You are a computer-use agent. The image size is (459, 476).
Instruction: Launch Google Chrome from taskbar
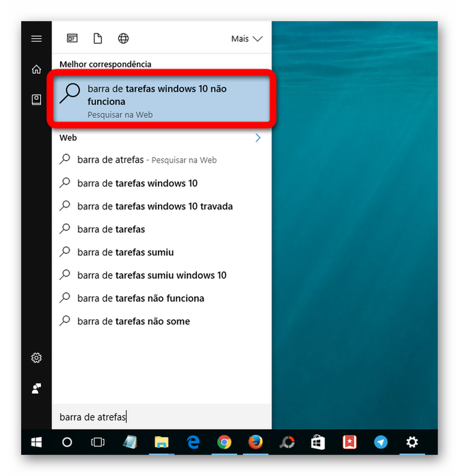tap(224, 442)
